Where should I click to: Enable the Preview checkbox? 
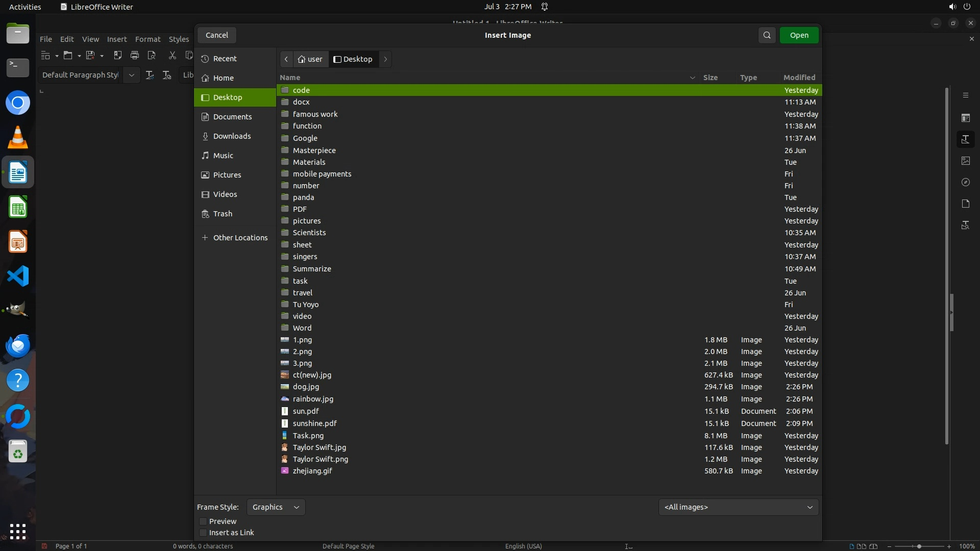(203, 521)
